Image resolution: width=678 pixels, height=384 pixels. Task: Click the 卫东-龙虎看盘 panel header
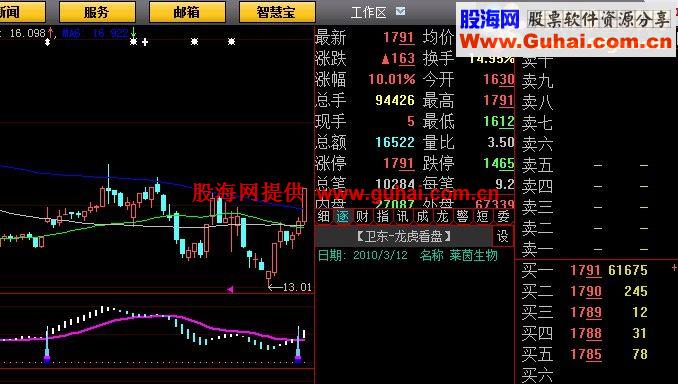pyautogui.click(x=404, y=236)
